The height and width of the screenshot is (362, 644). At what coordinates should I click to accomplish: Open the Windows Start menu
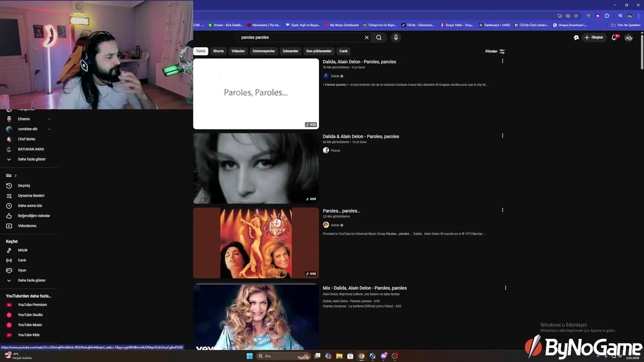[249, 356]
